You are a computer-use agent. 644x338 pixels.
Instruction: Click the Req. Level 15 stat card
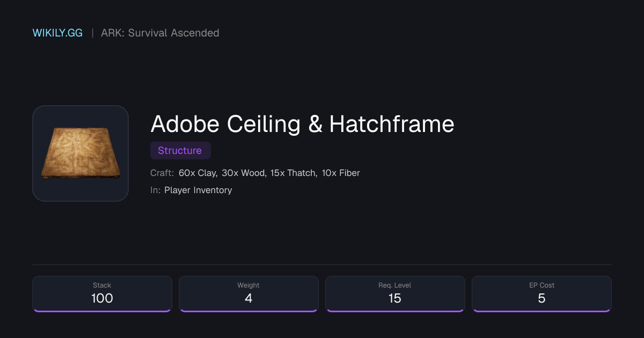(395, 293)
